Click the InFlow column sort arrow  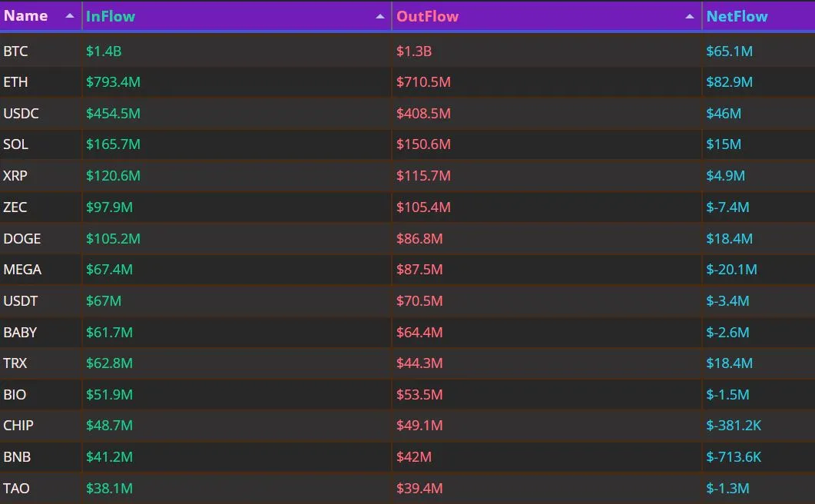click(380, 17)
